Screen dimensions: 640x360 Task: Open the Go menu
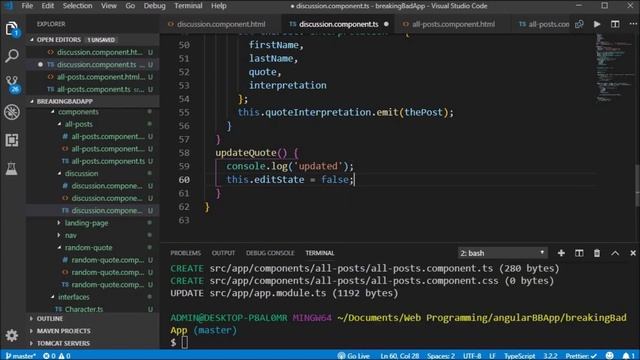(x=130, y=6)
